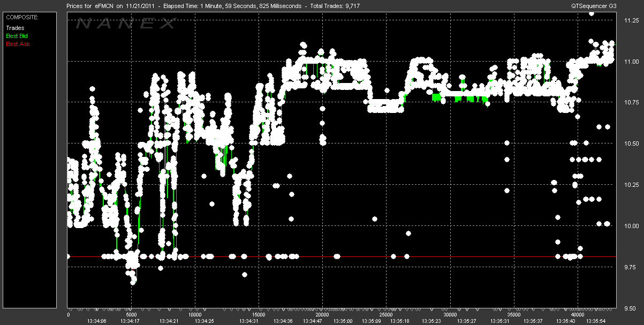Screen dimensions: 644x325
Task: Click the 13:34:06 time label
Action: click(x=96, y=321)
